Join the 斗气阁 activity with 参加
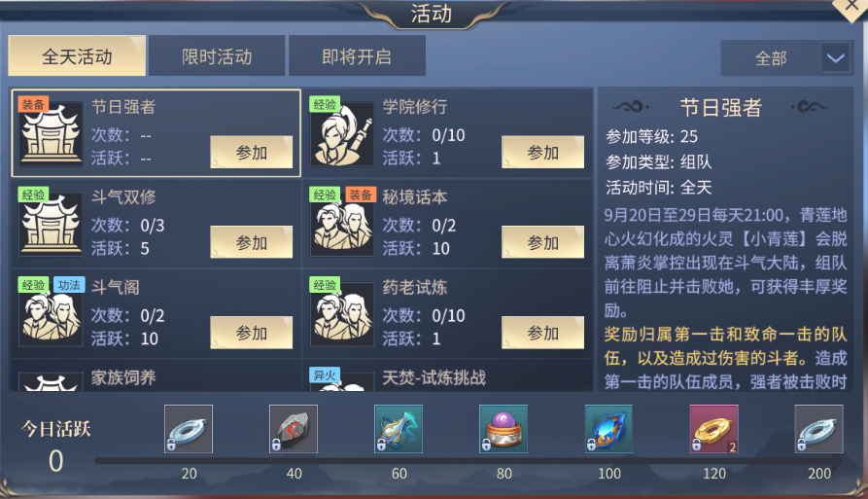Viewport: 868px width, 499px height. (x=252, y=333)
